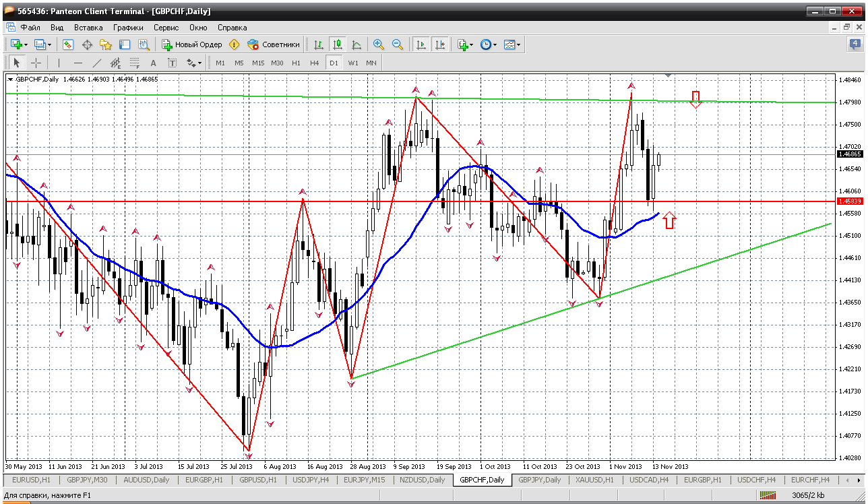Show the Terminal panel
Viewport: 868px width, 504px height.
click(125, 44)
